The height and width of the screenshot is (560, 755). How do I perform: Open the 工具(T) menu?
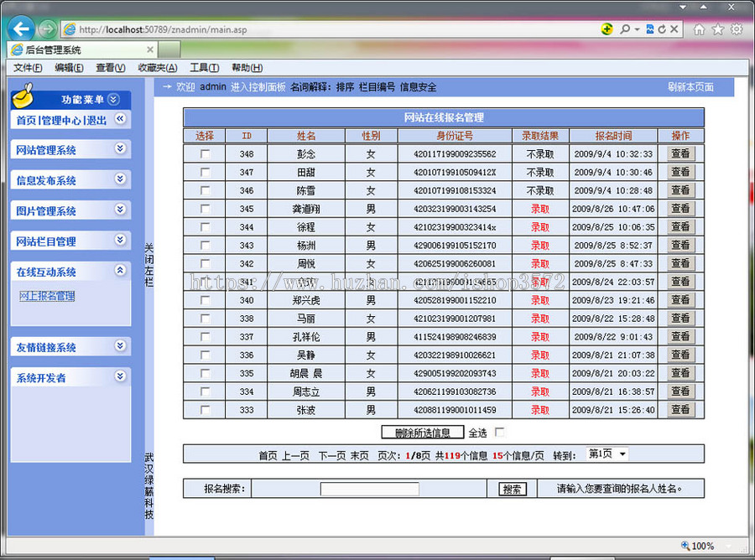coord(204,68)
